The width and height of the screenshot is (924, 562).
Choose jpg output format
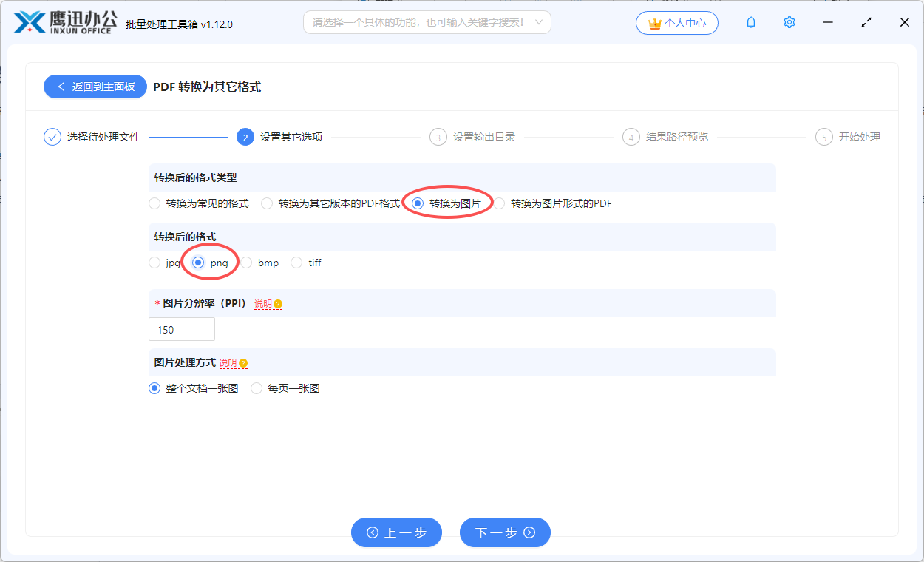(x=154, y=263)
